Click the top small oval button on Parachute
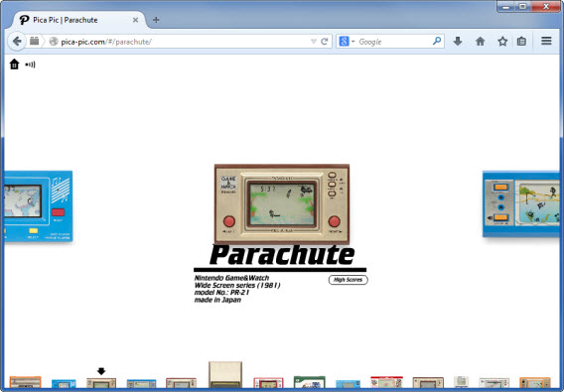The height and width of the screenshot is (392, 564). click(x=332, y=175)
